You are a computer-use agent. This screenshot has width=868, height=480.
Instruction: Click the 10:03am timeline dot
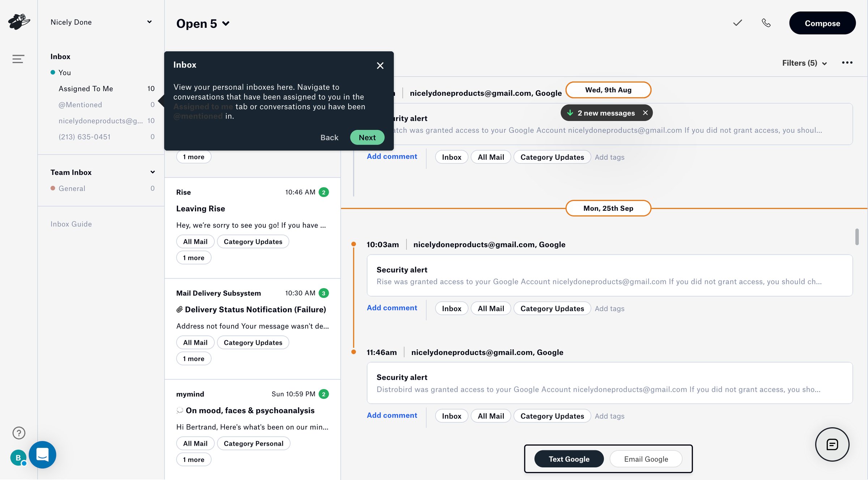[353, 244]
